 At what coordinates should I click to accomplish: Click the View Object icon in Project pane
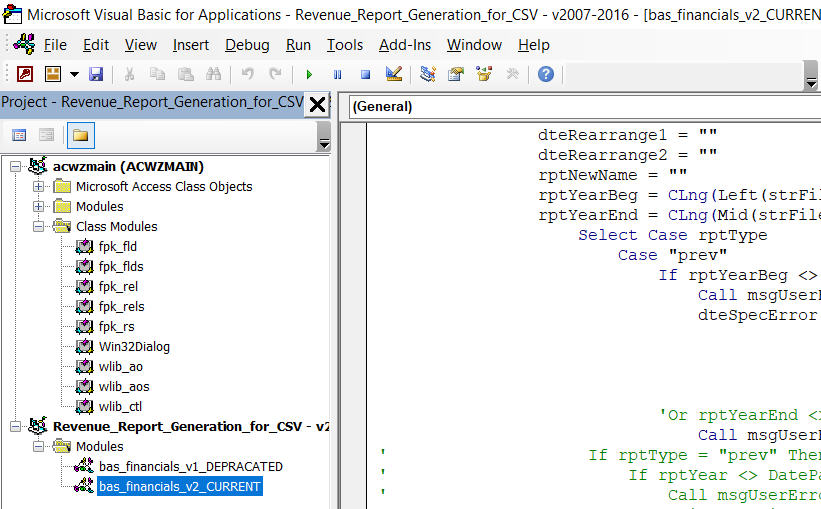47,135
